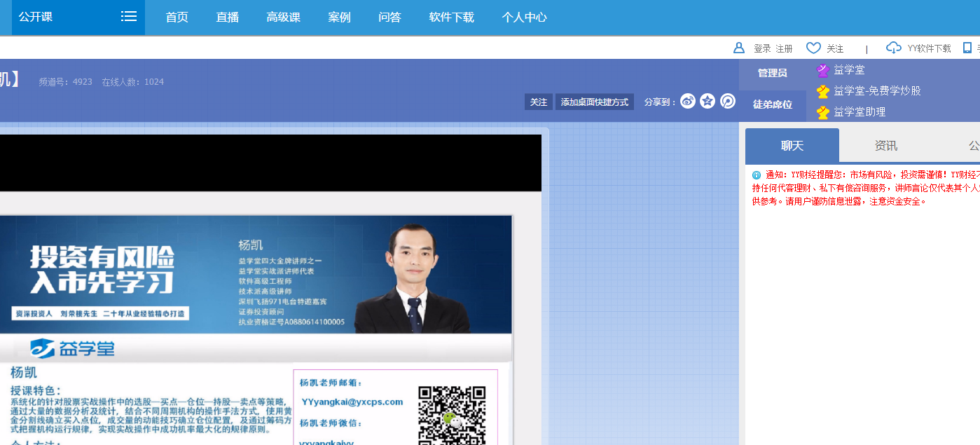
Task: Click the 登录 link
Action: click(762, 48)
